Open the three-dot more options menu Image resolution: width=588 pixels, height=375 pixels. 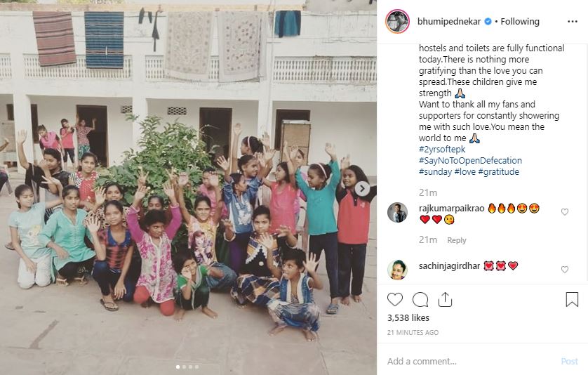point(573,21)
